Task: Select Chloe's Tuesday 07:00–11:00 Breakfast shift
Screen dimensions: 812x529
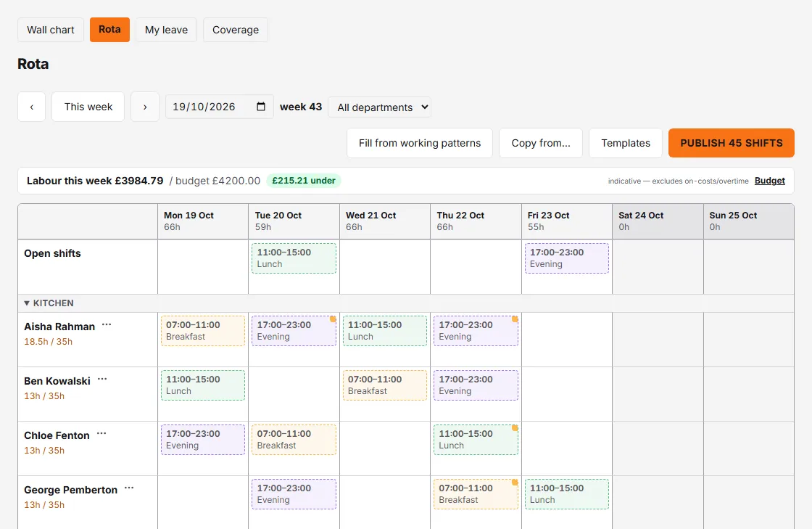Action: click(x=294, y=439)
